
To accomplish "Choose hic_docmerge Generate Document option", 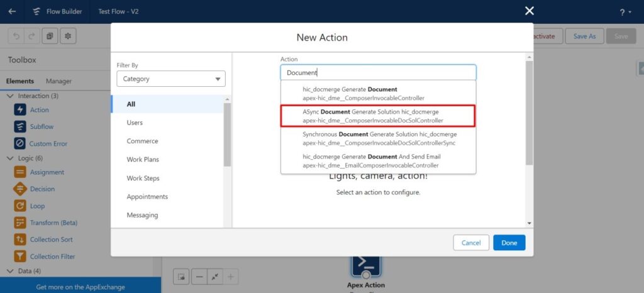I will pos(378,94).
